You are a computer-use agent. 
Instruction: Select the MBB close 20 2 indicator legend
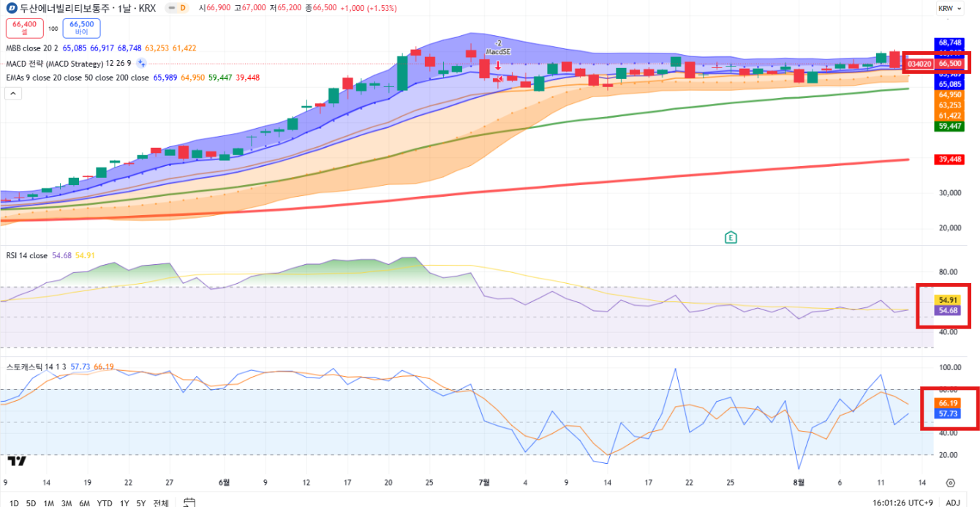coord(31,48)
